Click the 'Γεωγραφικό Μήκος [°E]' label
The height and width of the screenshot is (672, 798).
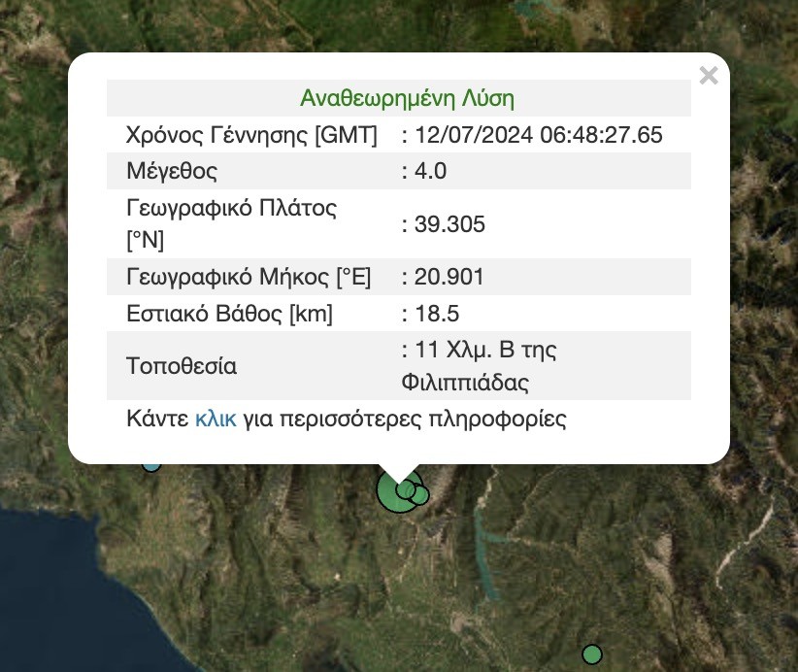[249, 277]
